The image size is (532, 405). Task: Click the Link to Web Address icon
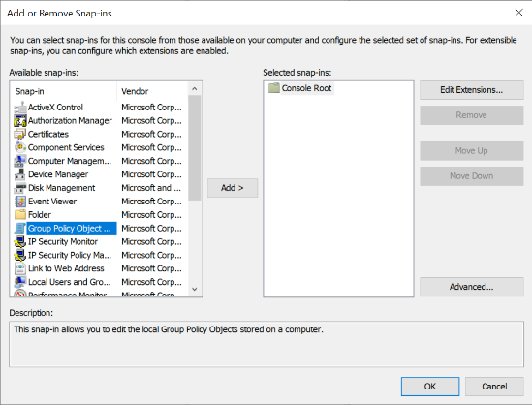pos(20,268)
